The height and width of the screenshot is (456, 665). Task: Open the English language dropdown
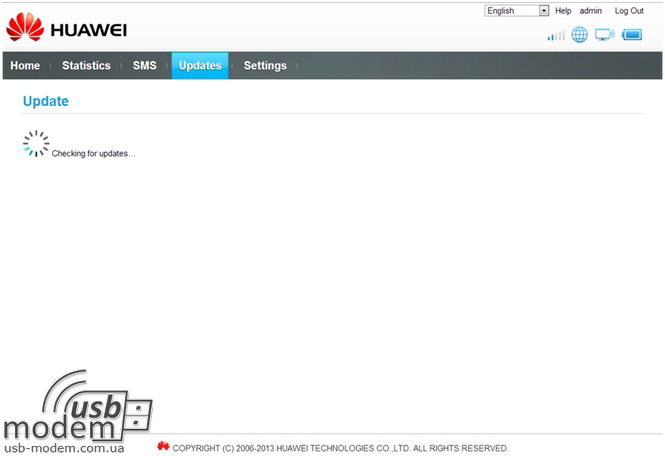511,11
